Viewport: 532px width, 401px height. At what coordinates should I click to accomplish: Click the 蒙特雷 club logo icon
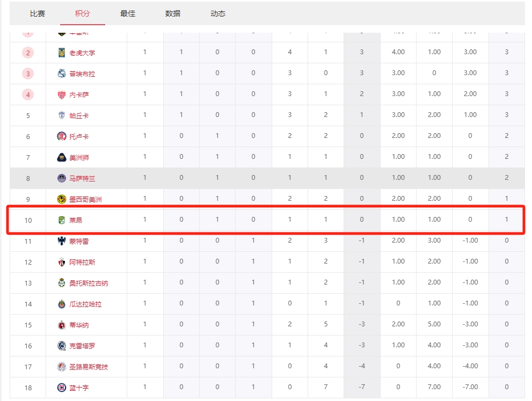click(62, 241)
